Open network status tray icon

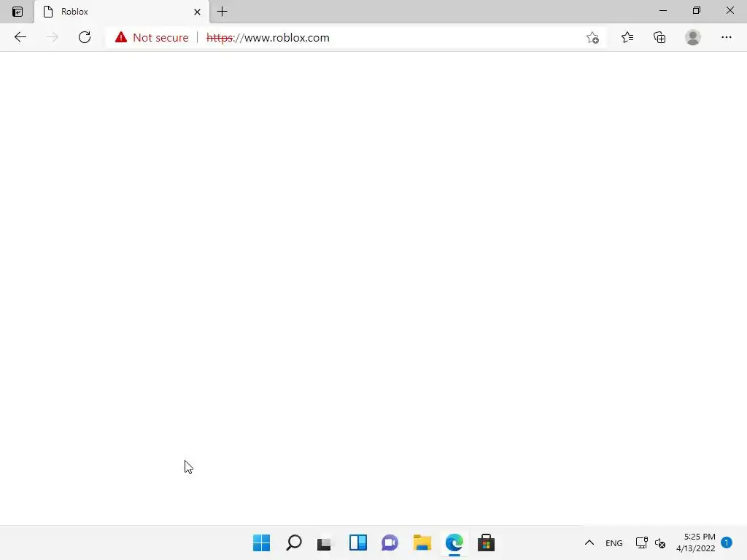coord(642,542)
